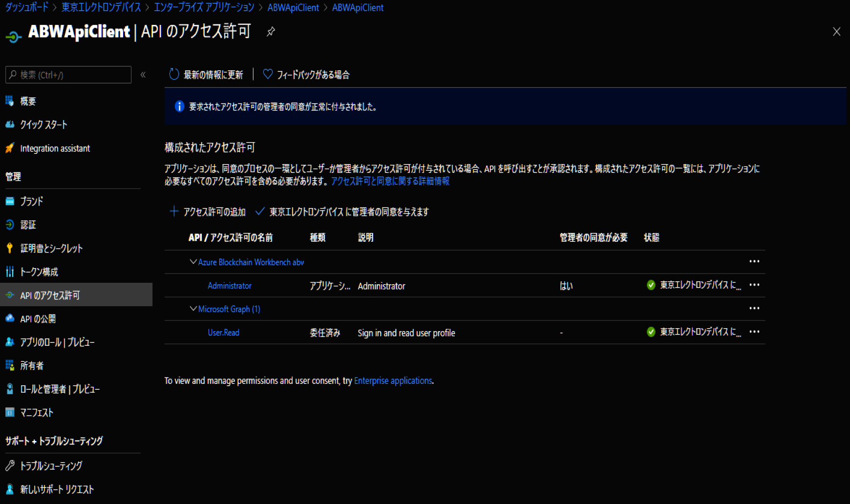Click the クイック スタート cloud icon
Image resolution: width=850 pixels, height=504 pixels.
(x=10, y=125)
